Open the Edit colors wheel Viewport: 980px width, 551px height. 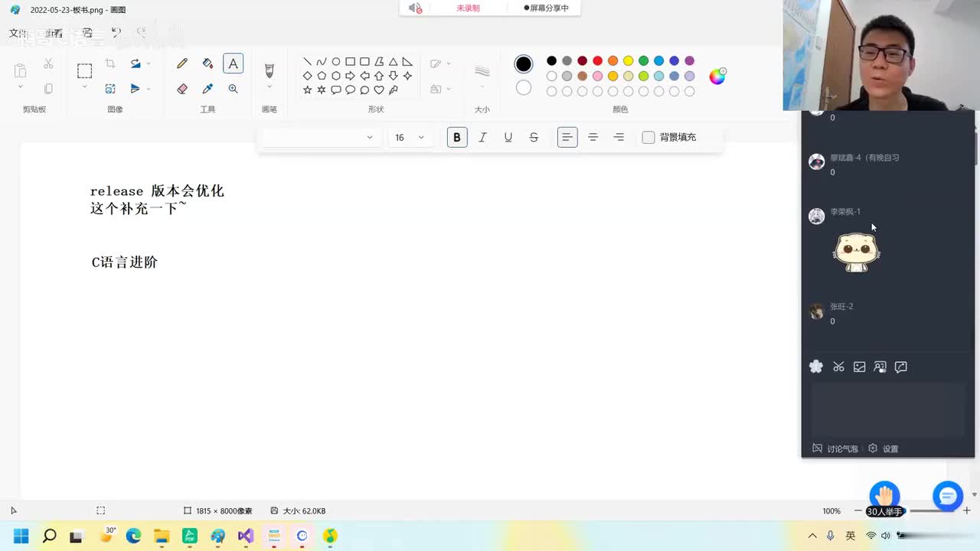pyautogui.click(x=717, y=76)
